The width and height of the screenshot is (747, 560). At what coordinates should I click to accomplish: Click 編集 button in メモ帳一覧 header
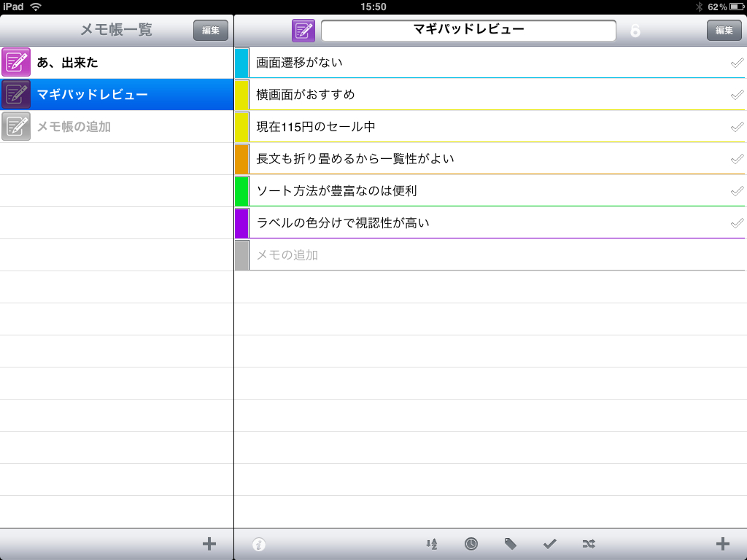tap(211, 31)
